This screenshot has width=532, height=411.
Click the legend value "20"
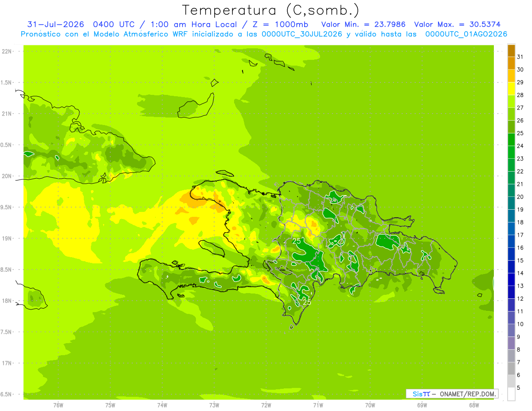click(x=520, y=197)
